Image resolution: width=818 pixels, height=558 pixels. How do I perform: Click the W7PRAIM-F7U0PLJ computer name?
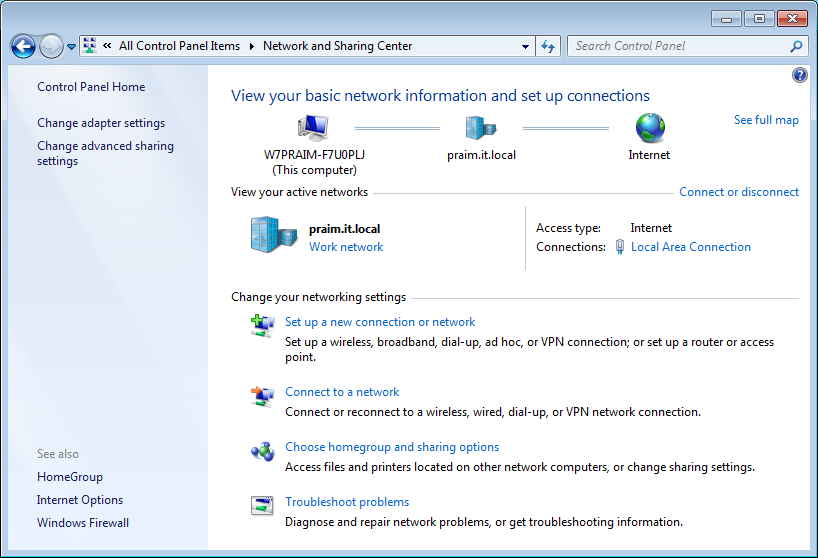314,155
